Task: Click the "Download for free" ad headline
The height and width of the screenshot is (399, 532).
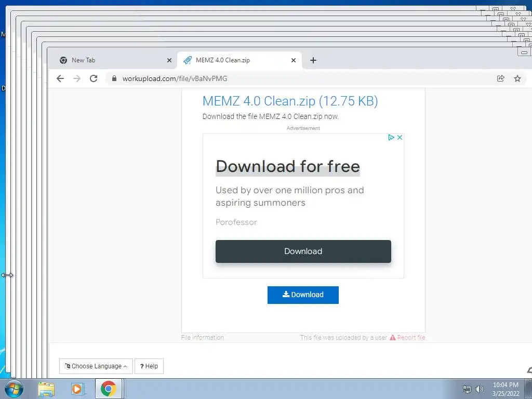Action: coord(288,167)
